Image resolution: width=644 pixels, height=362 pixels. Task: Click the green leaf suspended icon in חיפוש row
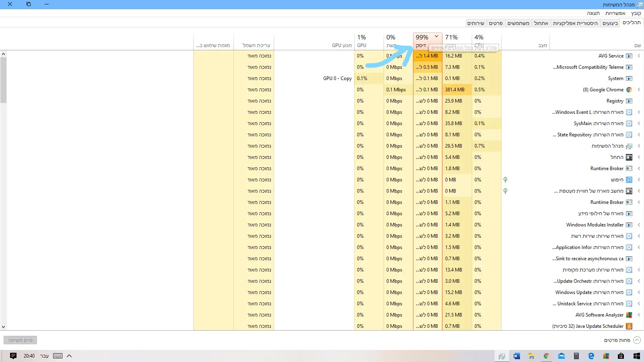(505, 180)
